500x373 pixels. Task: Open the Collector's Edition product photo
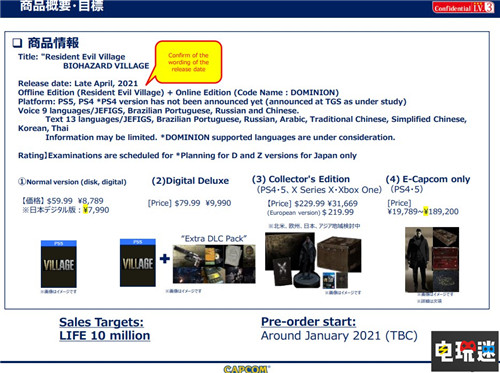[313, 260]
